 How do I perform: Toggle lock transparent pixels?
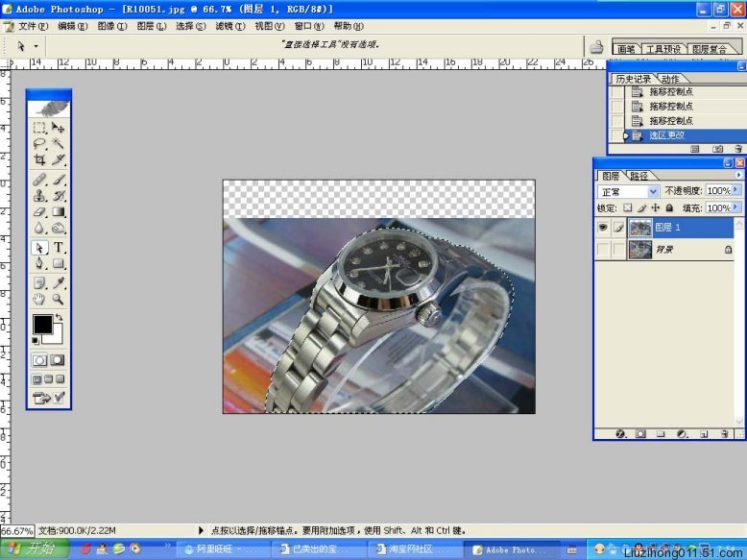628,207
